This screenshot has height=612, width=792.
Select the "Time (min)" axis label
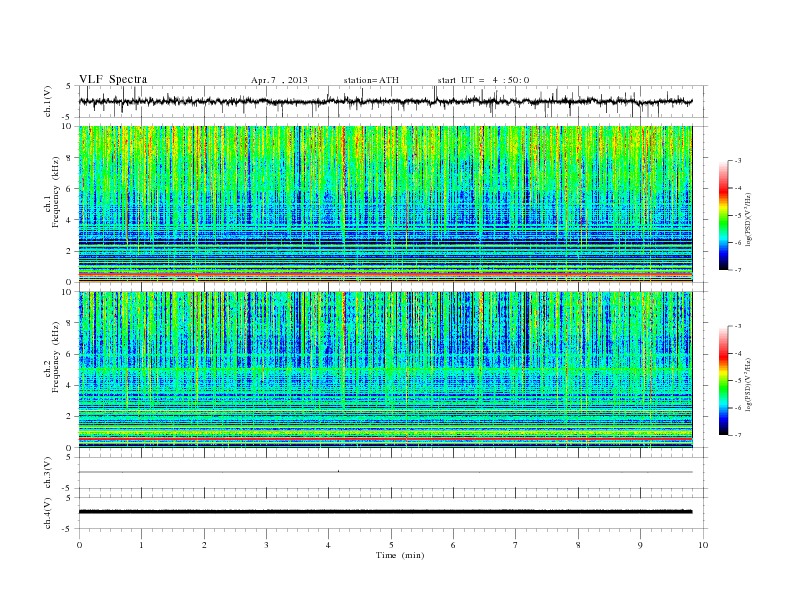point(400,555)
